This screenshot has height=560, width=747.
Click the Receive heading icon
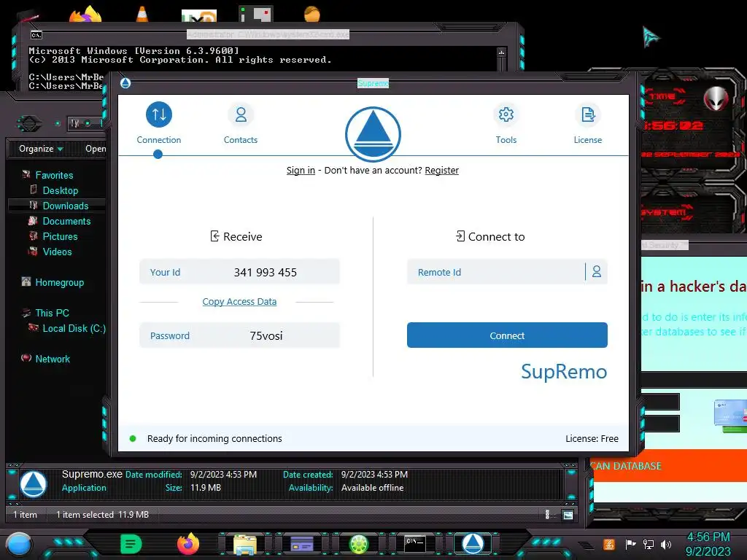(x=215, y=236)
